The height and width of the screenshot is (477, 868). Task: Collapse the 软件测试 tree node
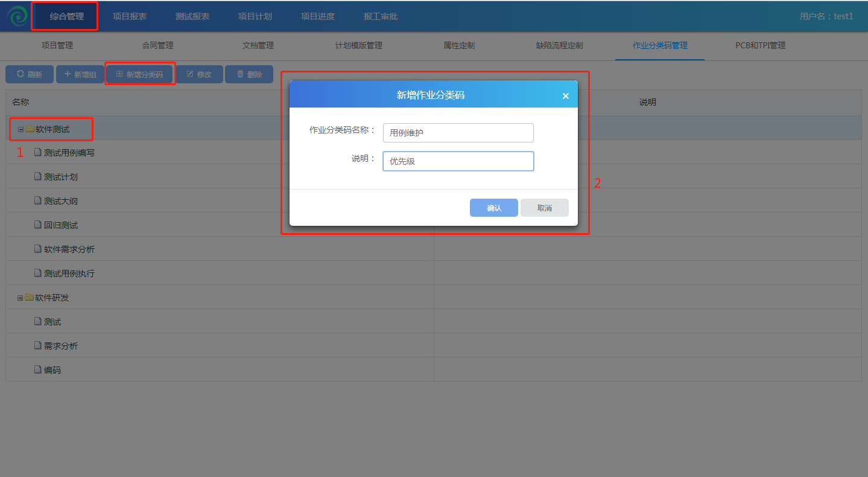[x=21, y=129]
